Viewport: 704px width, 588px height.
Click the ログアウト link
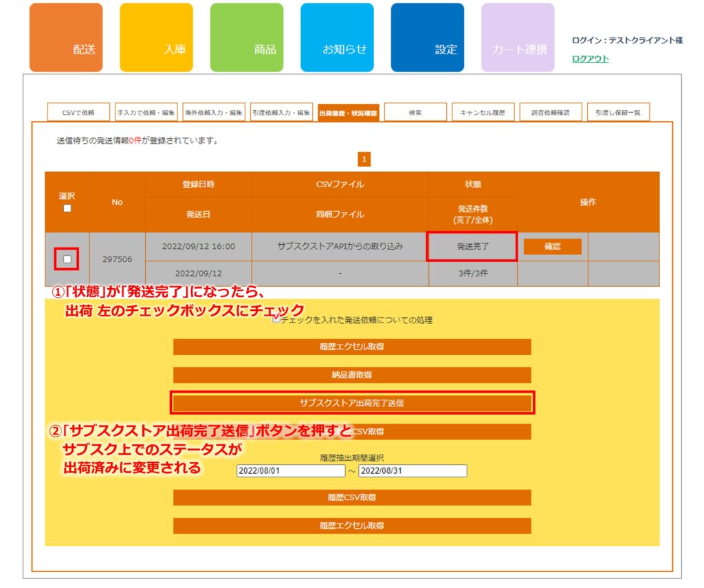coord(590,59)
